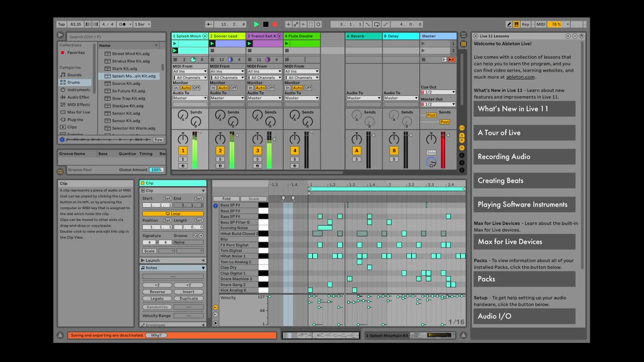The image size is (644, 362).
Task: Toggle the Loop switch in the control bar
Action: click(x=377, y=24)
